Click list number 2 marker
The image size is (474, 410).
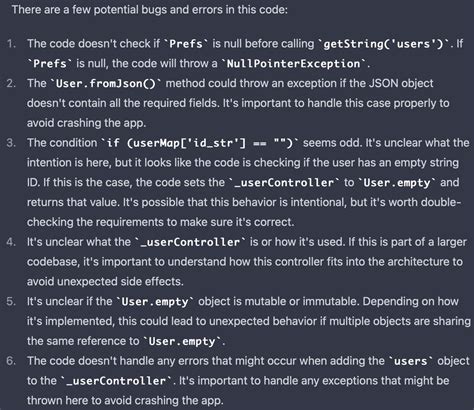[11, 83]
